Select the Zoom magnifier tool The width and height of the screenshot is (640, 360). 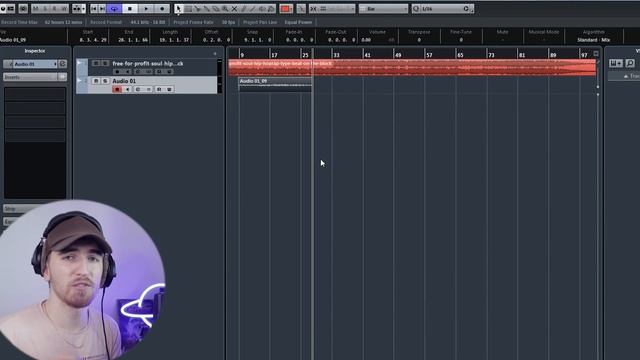[x=225, y=9]
